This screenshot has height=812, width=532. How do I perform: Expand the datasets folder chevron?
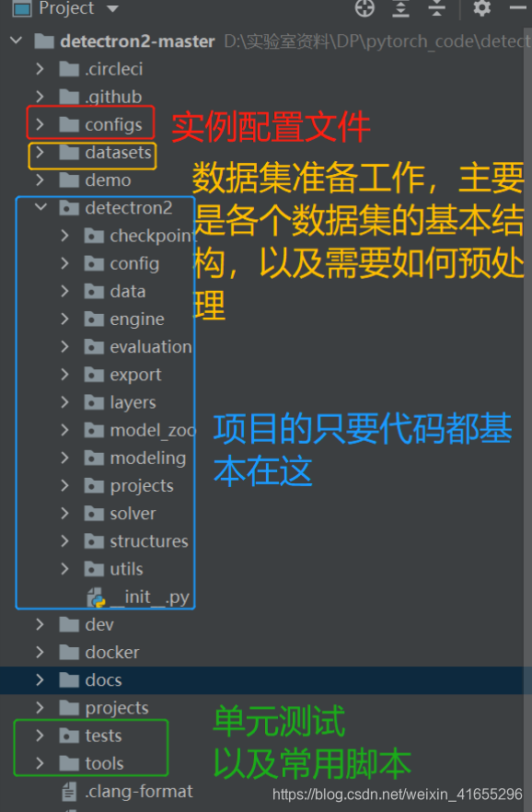40,152
